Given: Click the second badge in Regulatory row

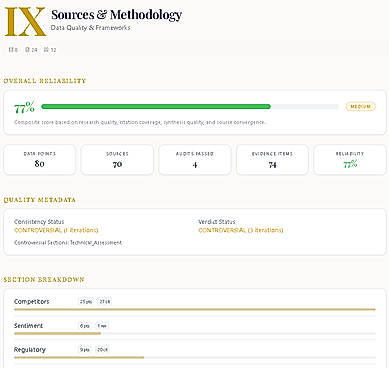Looking at the screenshot, I should tap(102, 350).
